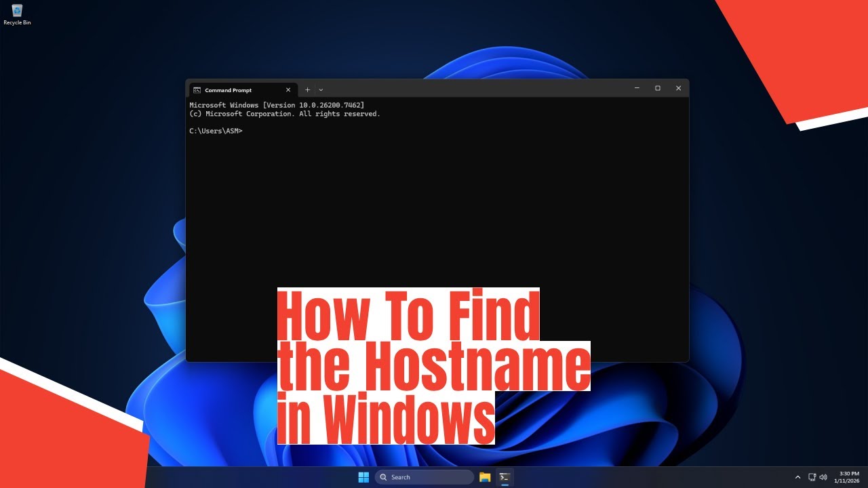Select the Command Prompt tab

point(243,90)
